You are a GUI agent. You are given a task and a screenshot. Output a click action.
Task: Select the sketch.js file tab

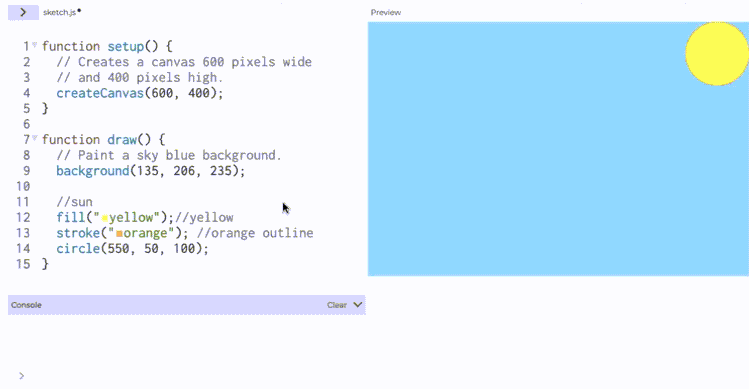pyautogui.click(x=62, y=12)
